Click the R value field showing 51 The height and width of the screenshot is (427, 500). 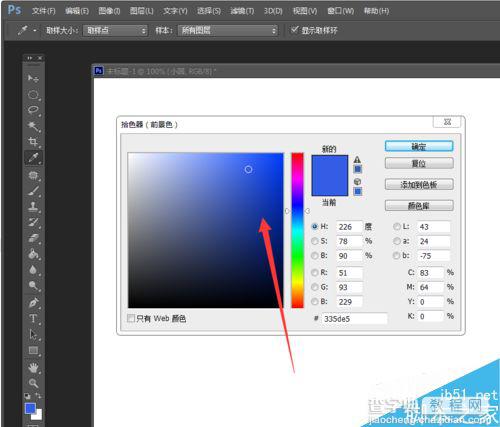(x=349, y=273)
